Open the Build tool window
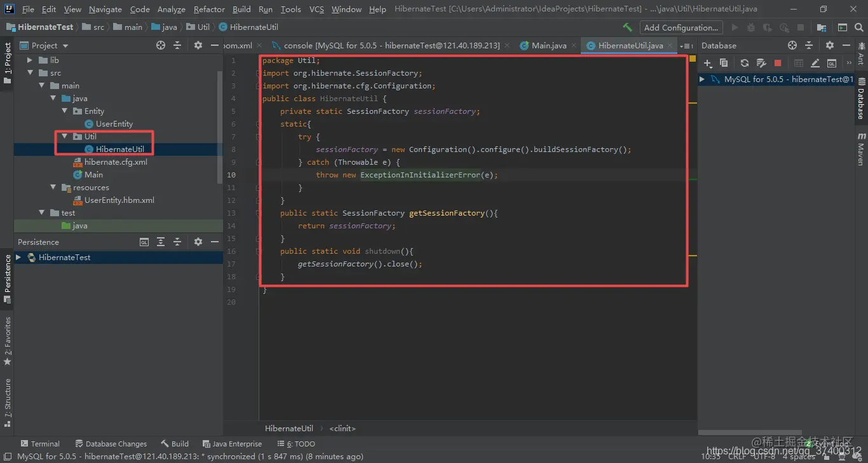 [175, 444]
